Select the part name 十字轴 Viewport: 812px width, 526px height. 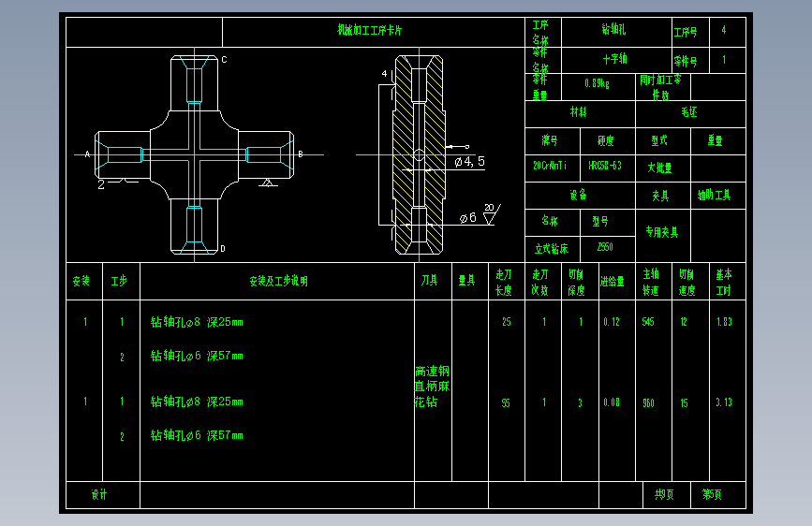614,59
